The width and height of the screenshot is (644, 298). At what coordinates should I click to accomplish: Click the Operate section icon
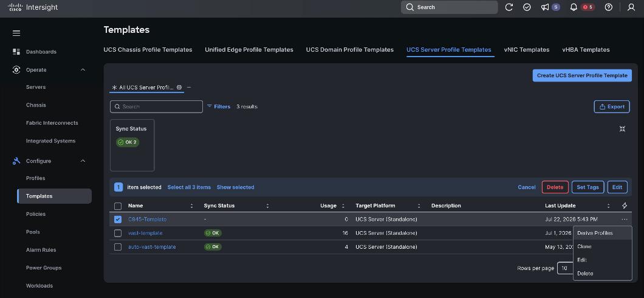16,70
